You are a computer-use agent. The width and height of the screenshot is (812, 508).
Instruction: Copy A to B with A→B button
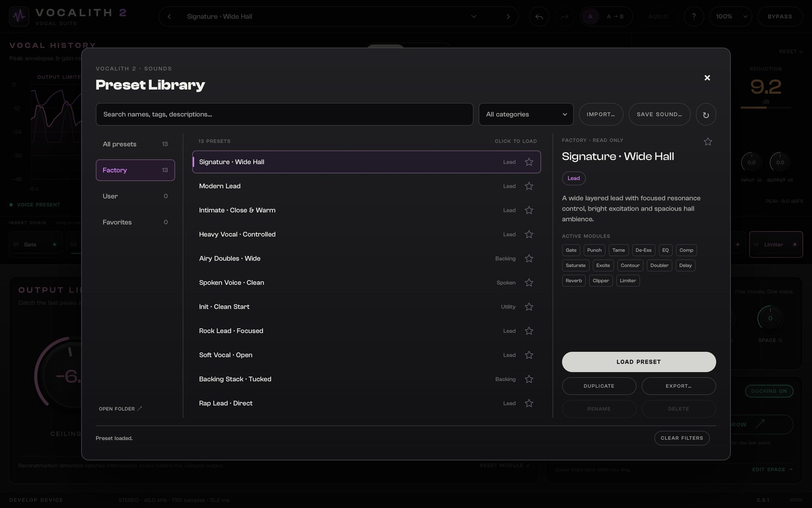click(615, 17)
